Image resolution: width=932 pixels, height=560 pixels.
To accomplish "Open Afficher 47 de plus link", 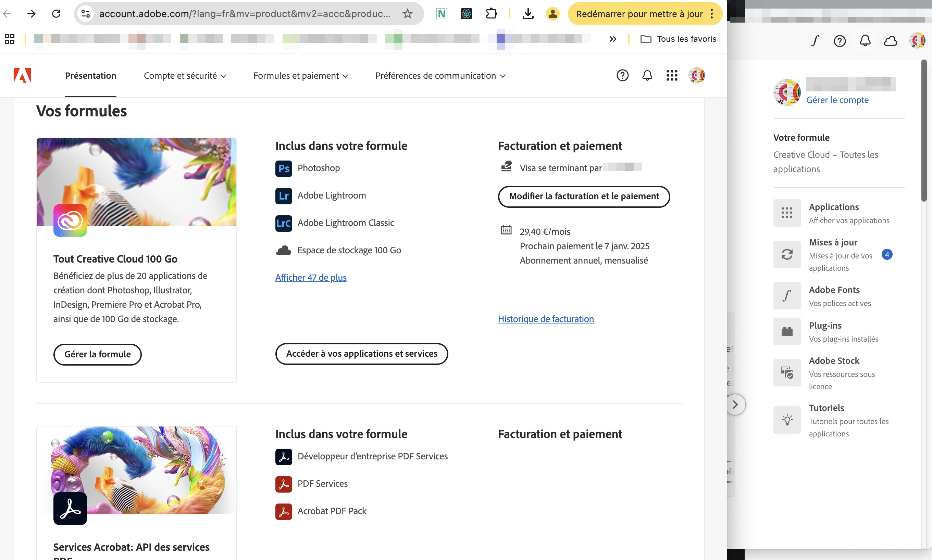I will pos(310,277).
